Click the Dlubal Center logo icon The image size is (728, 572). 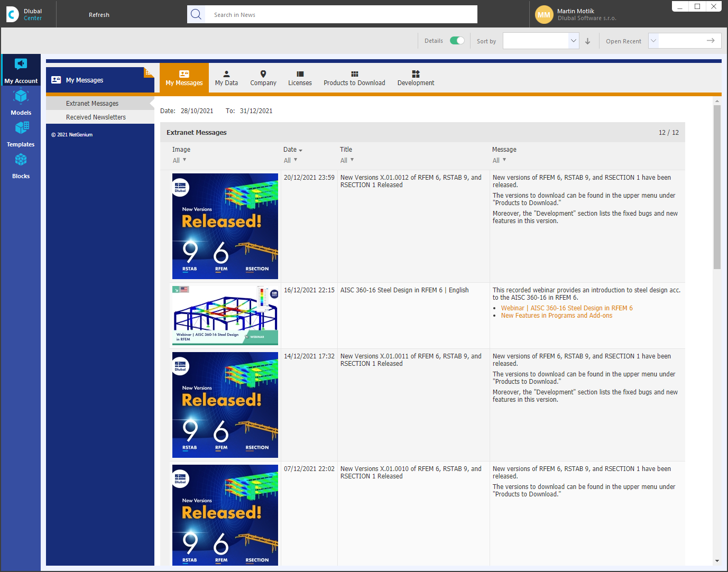12,14
